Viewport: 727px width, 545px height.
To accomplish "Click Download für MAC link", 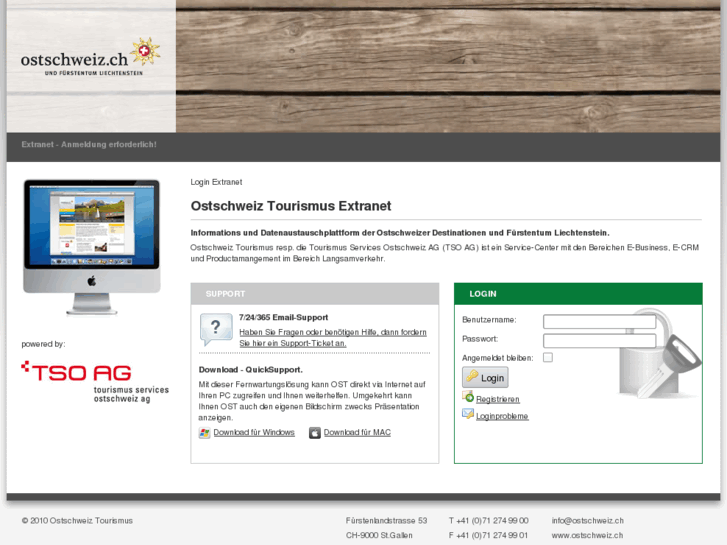I will pyautogui.click(x=357, y=432).
